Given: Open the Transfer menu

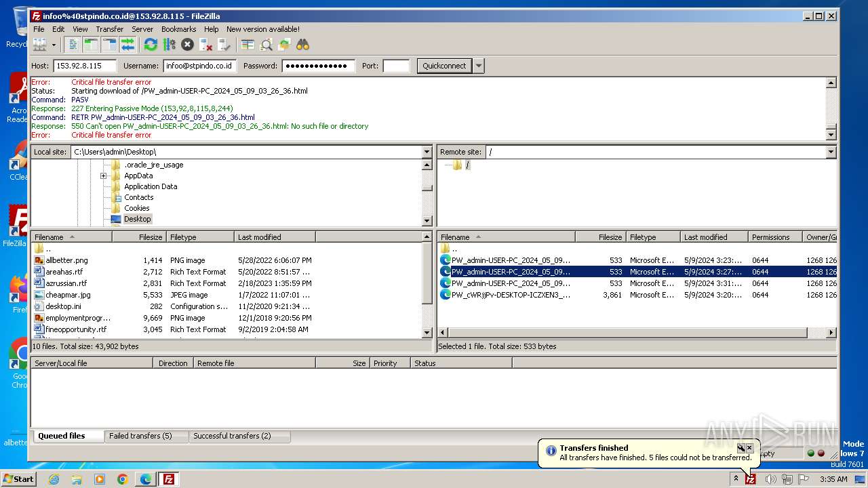Looking at the screenshot, I should 109,29.
